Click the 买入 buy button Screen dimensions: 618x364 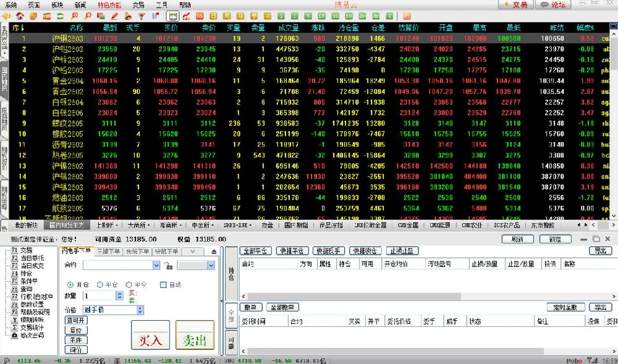tap(150, 335)
